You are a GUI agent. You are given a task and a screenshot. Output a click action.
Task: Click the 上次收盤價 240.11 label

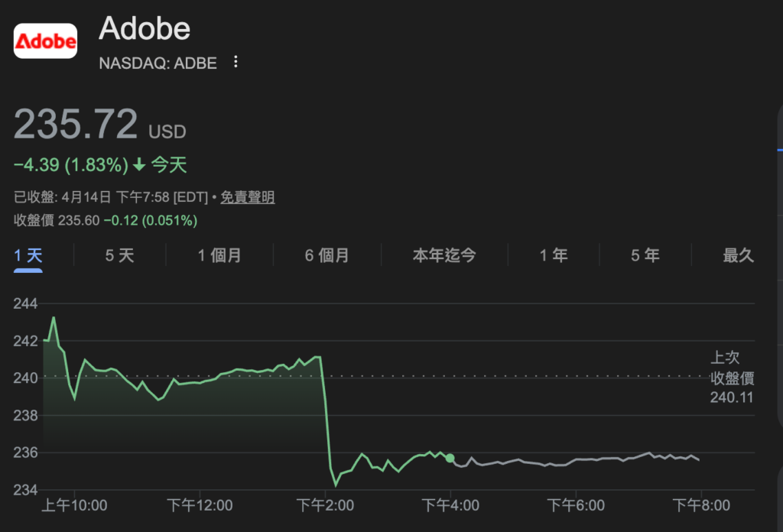coord(732,378)
